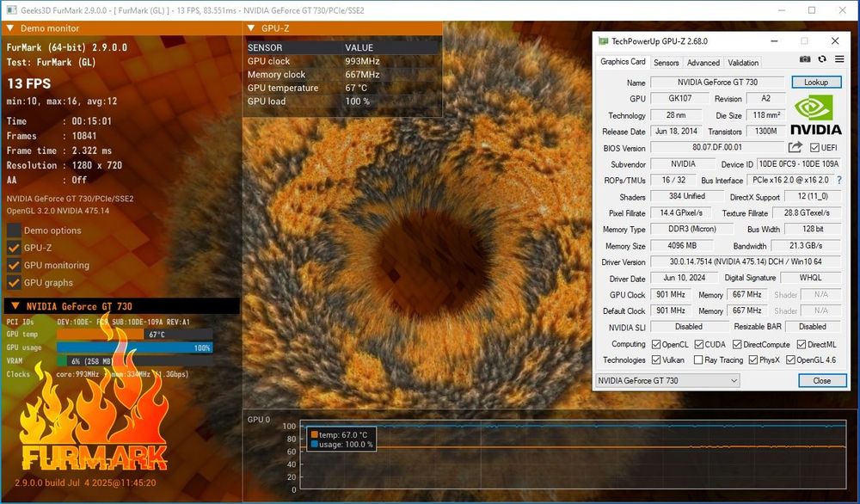
Task: Click the GPU-Z refresh icon
Action: tap(821, 59)
